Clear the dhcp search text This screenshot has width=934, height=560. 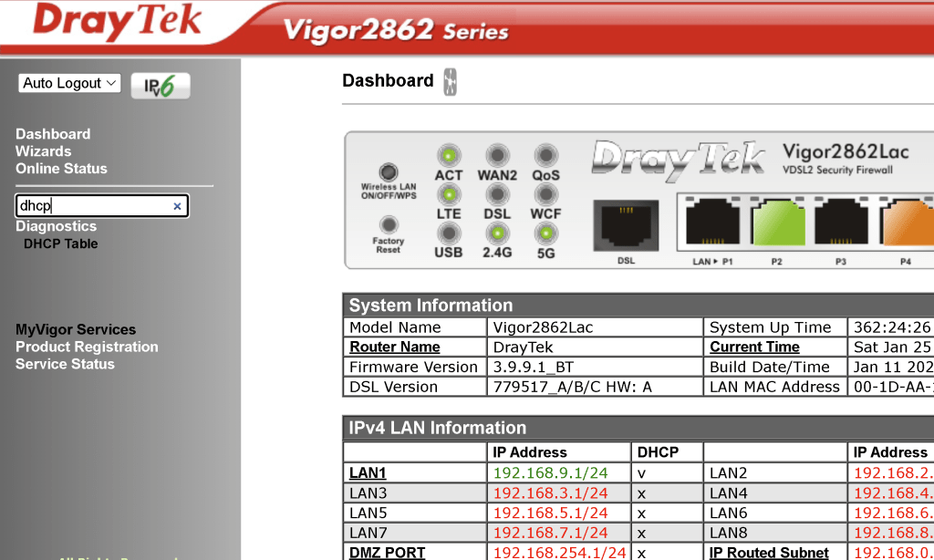coord(177,206)
